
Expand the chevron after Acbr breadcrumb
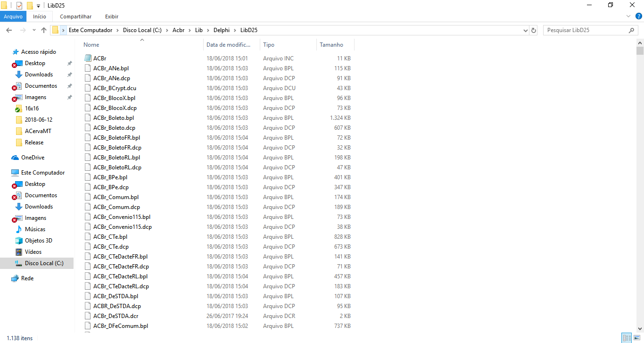[190, 30]
